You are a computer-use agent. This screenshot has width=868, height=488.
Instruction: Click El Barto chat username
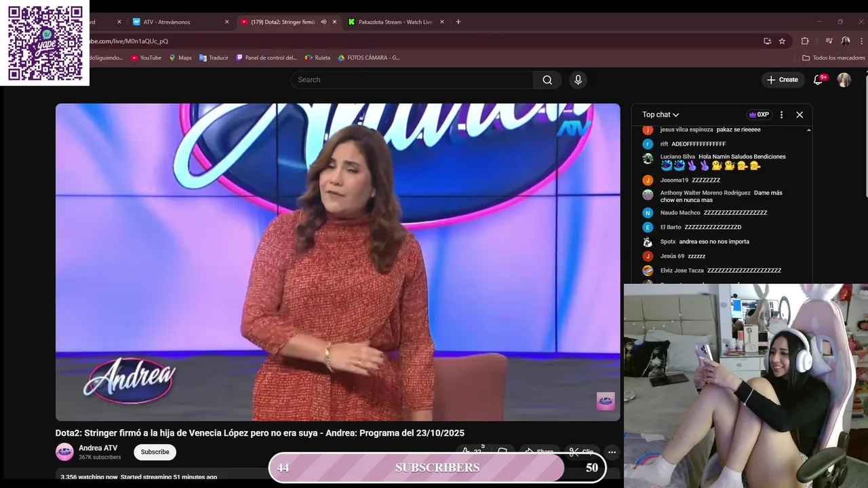point(671,227)
